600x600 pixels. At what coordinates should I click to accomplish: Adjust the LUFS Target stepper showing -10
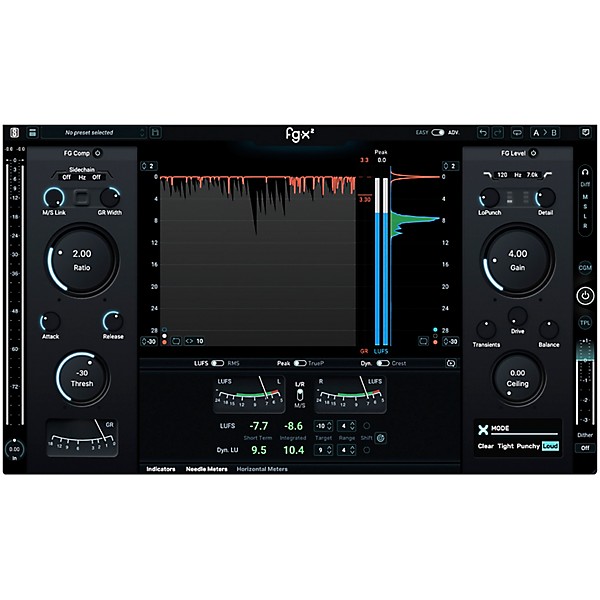323,426
